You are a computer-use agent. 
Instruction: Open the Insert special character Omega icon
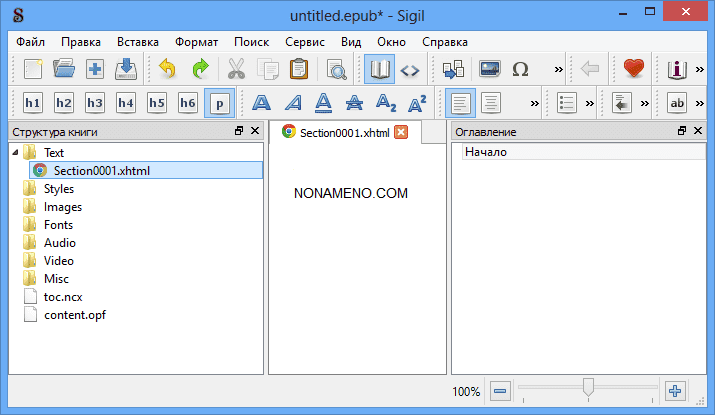coord(520,69)
